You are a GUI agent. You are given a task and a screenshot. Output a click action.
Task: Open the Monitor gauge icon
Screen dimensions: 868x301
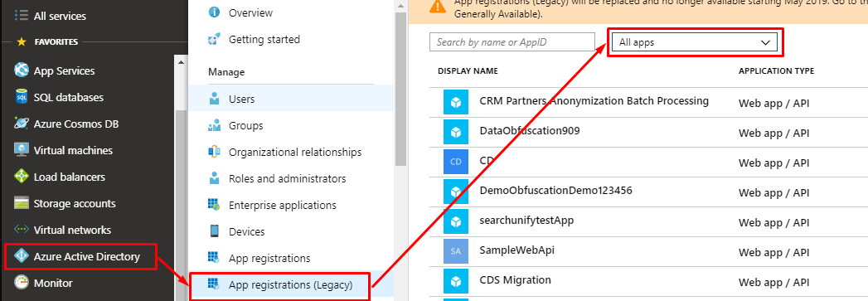(21, 283)
